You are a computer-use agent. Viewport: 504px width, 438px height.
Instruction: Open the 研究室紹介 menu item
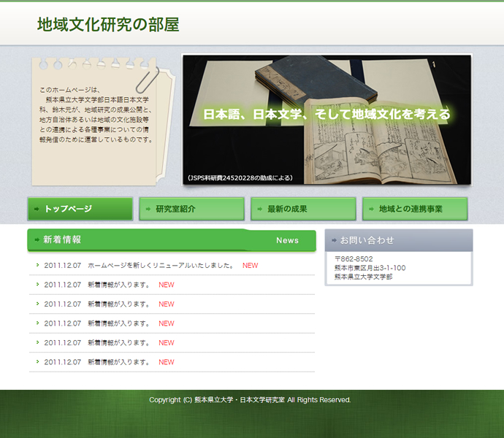192,209
